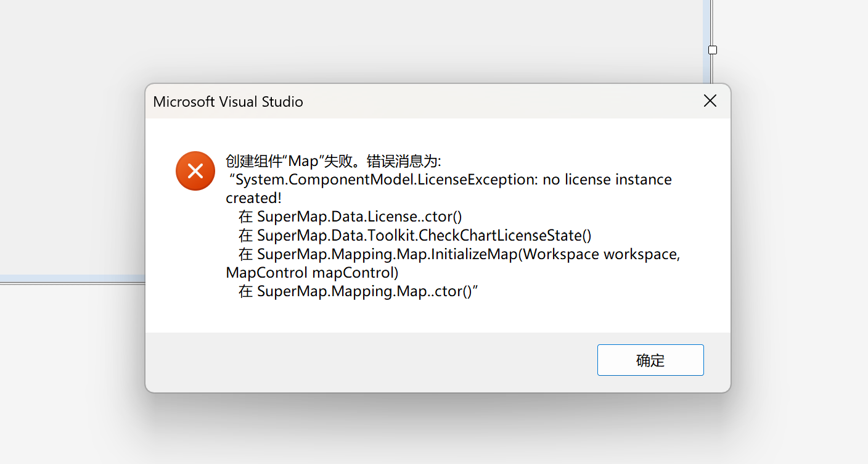The width and height of the screenshot is (868, 464).
Task: Click the red error icon
Action: coord(195,171)
